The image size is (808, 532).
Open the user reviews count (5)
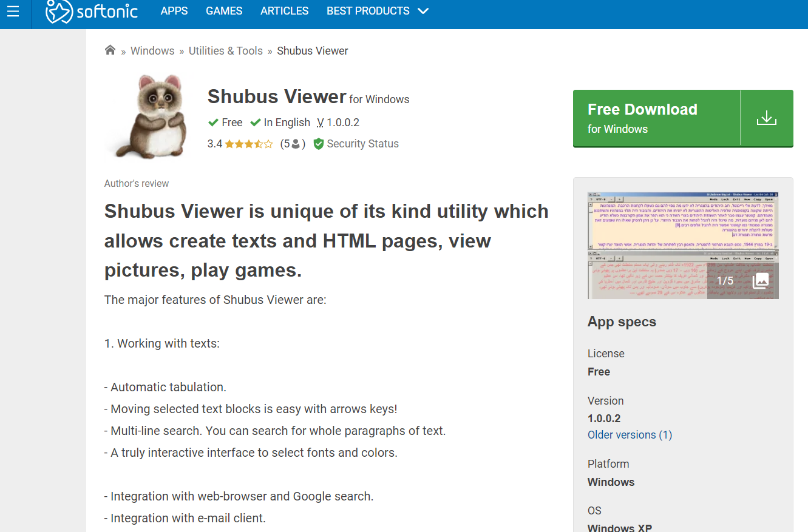(293, 144)
